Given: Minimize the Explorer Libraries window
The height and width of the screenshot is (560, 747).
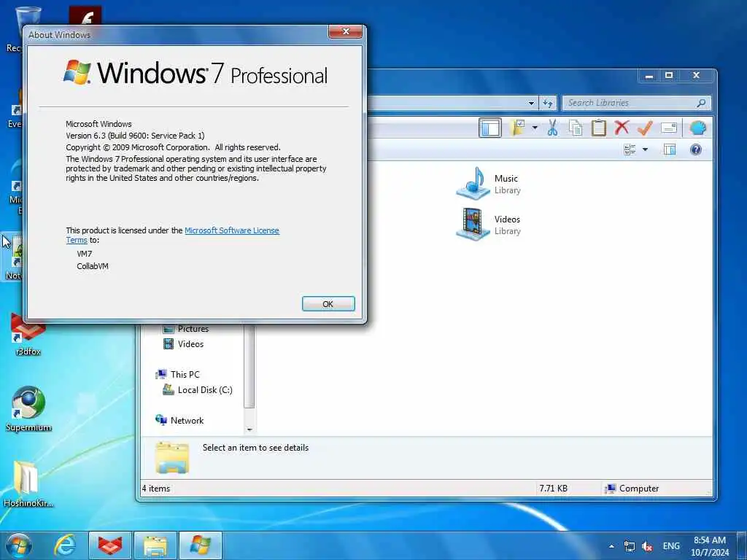Looking at the screenshot, I should click(x=649, y=76).
